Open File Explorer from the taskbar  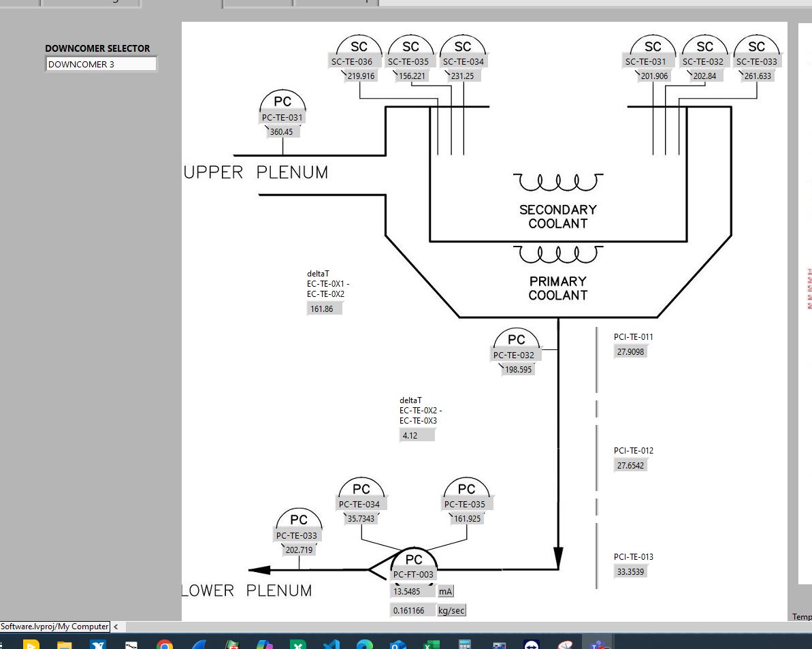pos(65,644)
